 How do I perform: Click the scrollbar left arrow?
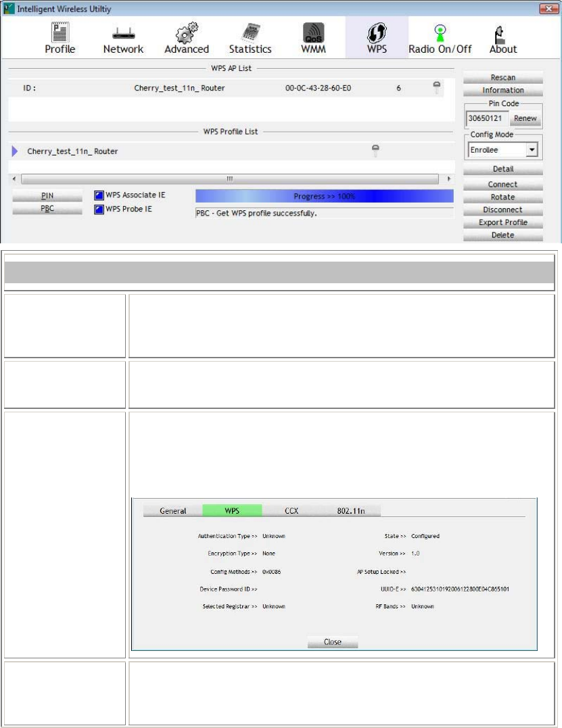click(x=14, y=178)
